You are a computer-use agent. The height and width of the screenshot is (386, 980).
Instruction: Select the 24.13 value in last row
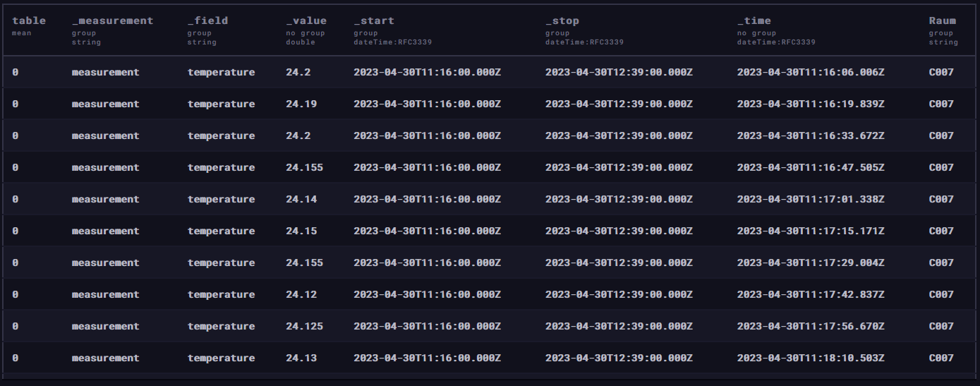coord(301,358)
